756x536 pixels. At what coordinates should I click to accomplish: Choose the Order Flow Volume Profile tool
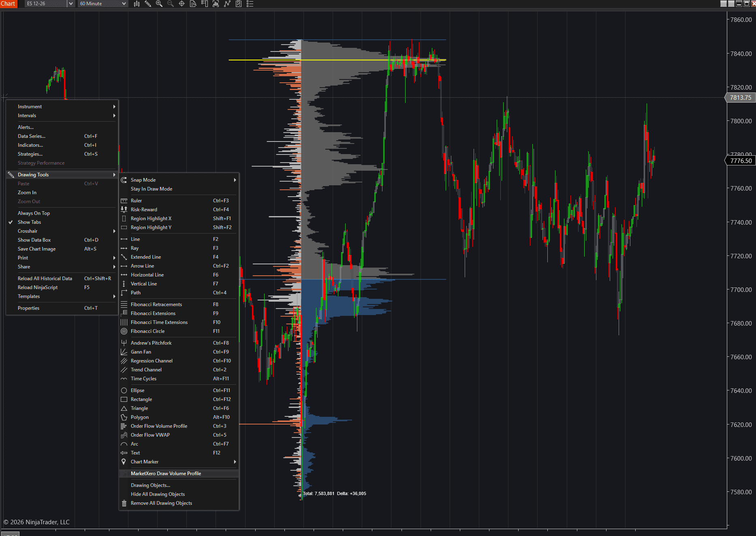tap(179, 426)
